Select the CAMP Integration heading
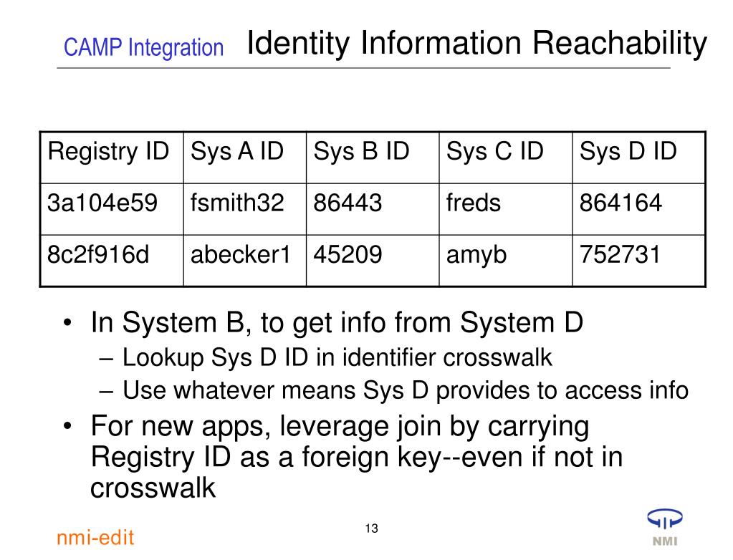733x560 pixels. pyautogui.click(x=143, y=48)
